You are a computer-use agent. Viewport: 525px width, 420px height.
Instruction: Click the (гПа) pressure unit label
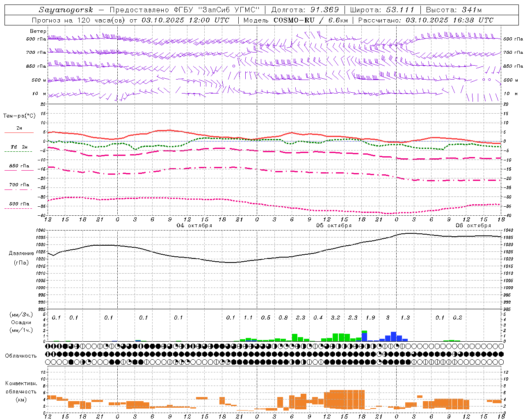click(x=21, y=263)
